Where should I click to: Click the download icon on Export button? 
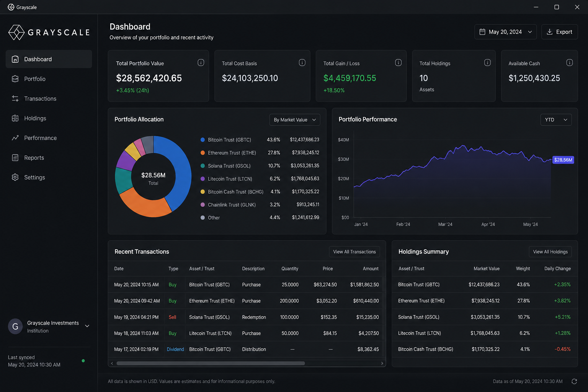pos(549,32)
